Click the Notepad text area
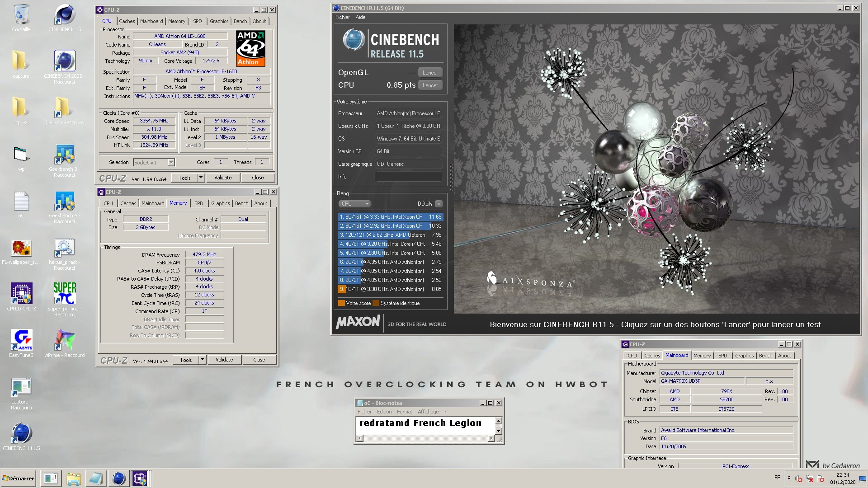 (x=425, y=426)
